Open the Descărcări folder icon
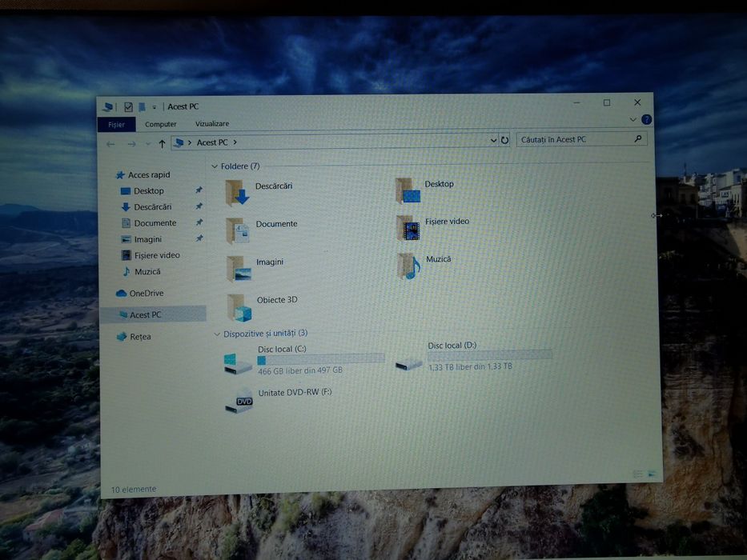The image size is (747, 560). pyautogui.click(x=237, y=192)
